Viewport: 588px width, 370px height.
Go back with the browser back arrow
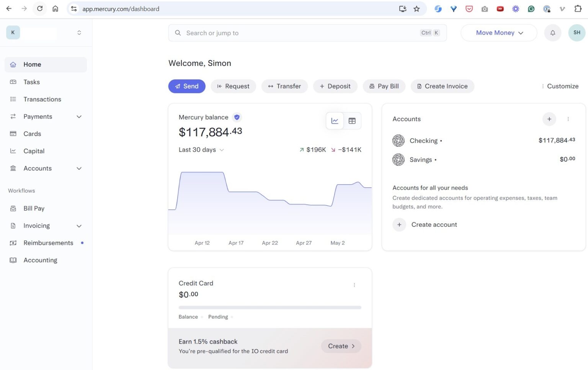[x=9, y=8]
